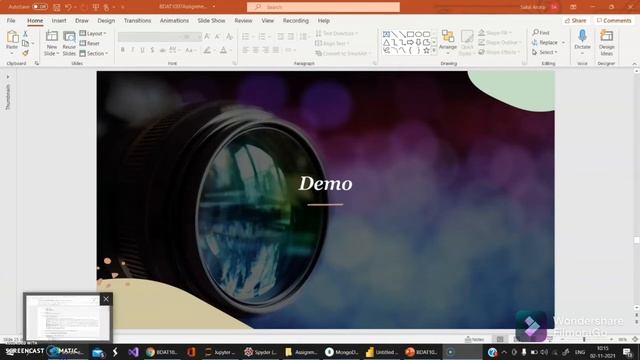Open the Shape Effects dropdown
Image resolution: width=640 pixels, height=360 pixels.
tap(499, 52)
